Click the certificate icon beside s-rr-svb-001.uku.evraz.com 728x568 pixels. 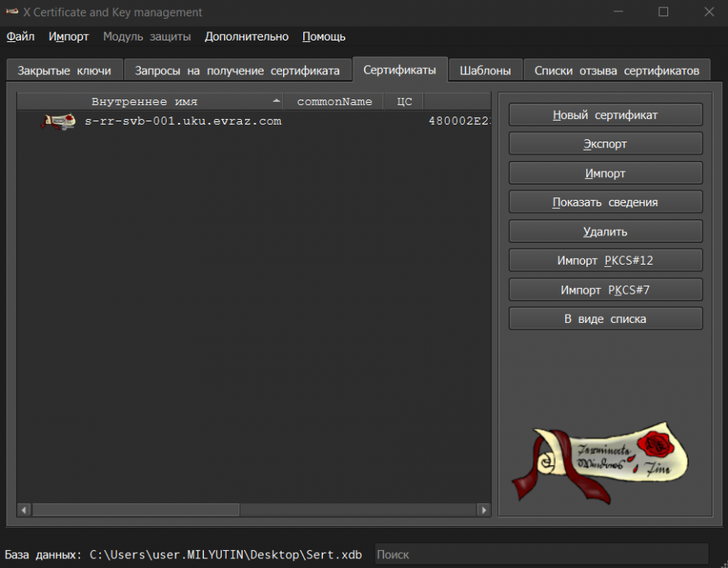point(58,121)
